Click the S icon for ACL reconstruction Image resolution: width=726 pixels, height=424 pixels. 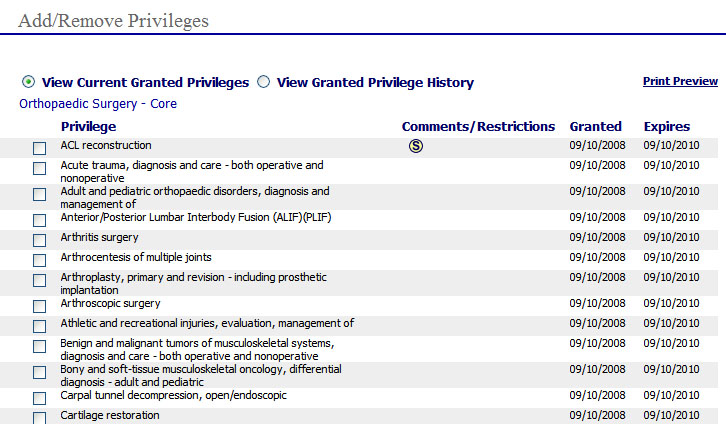coord(416,146)
